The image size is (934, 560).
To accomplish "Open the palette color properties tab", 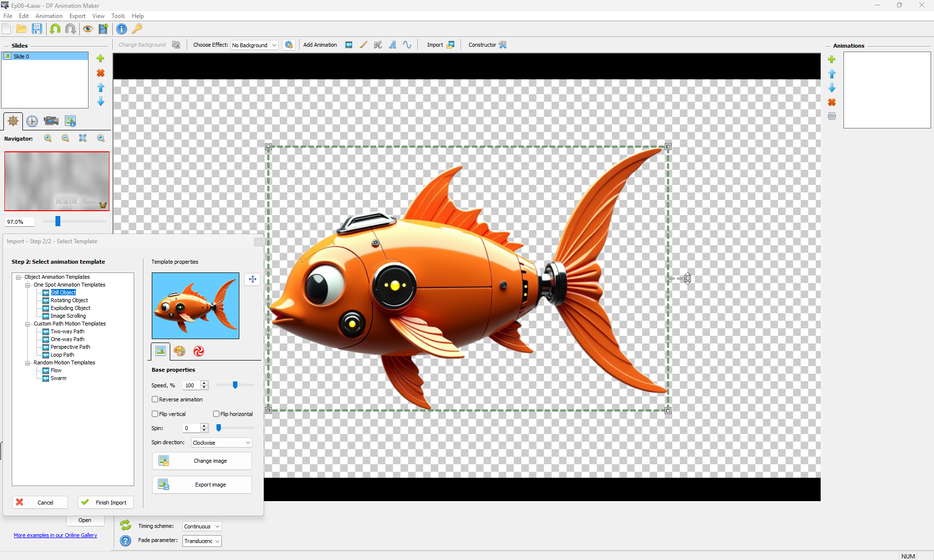I will (x=180, y=351).
